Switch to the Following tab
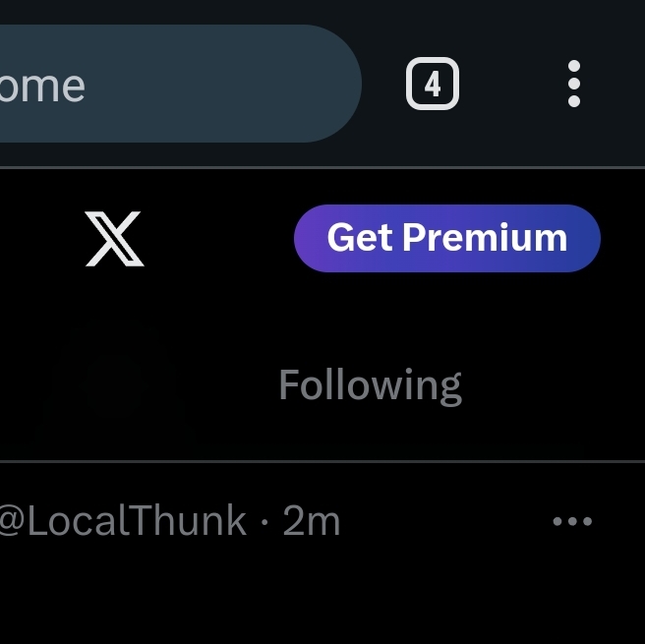The image size is (645, 644). [370, 384]
